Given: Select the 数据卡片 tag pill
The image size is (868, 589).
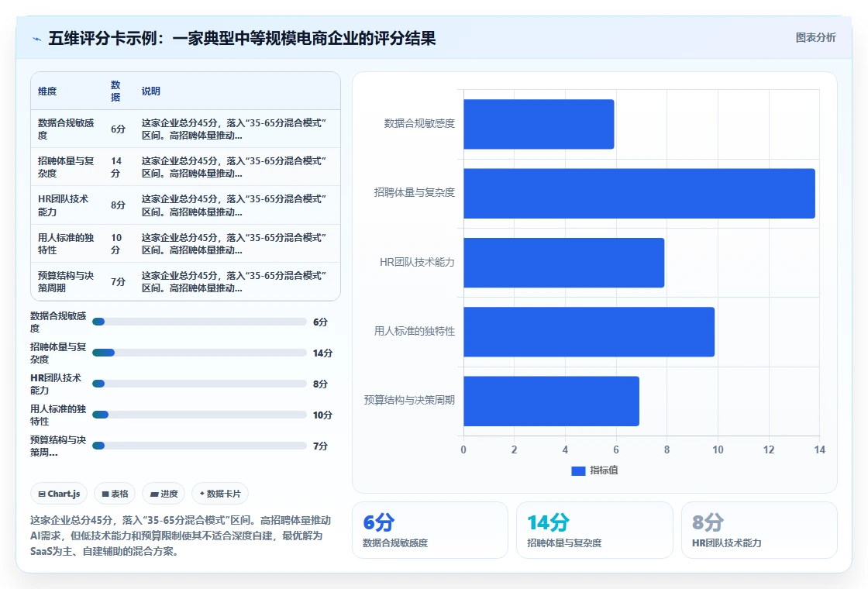Looking at the screenshot, I should [220, 494].
